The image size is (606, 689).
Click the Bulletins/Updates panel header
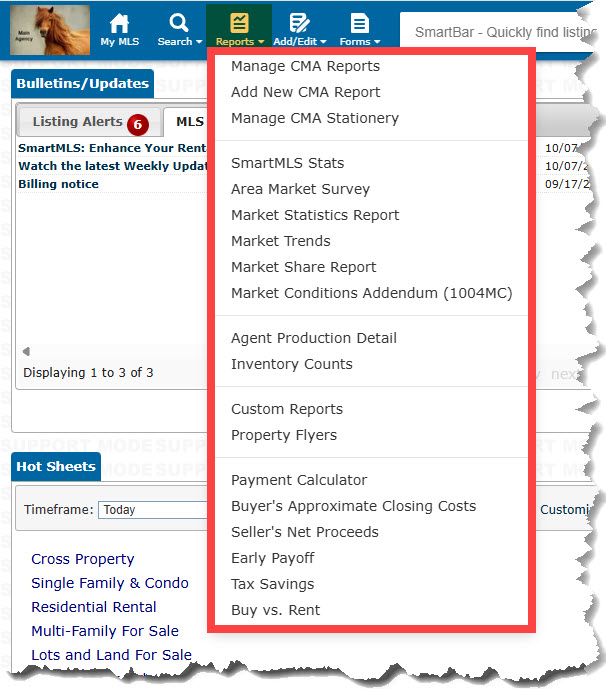[83, 83]
